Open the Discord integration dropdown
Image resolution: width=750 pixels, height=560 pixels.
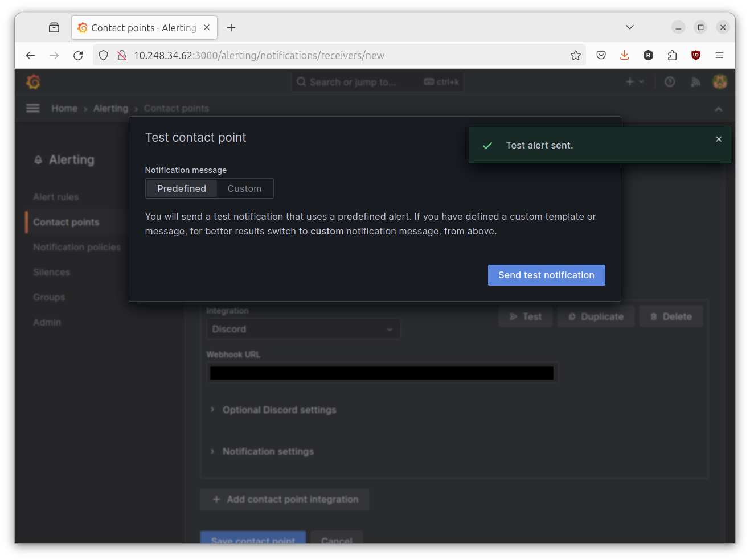coord(303,329)
